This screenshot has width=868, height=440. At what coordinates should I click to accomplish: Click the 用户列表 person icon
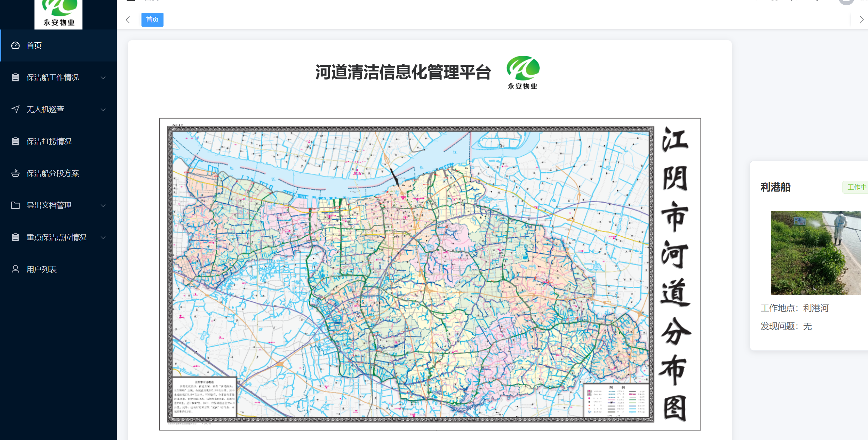[x=15, y=269]
